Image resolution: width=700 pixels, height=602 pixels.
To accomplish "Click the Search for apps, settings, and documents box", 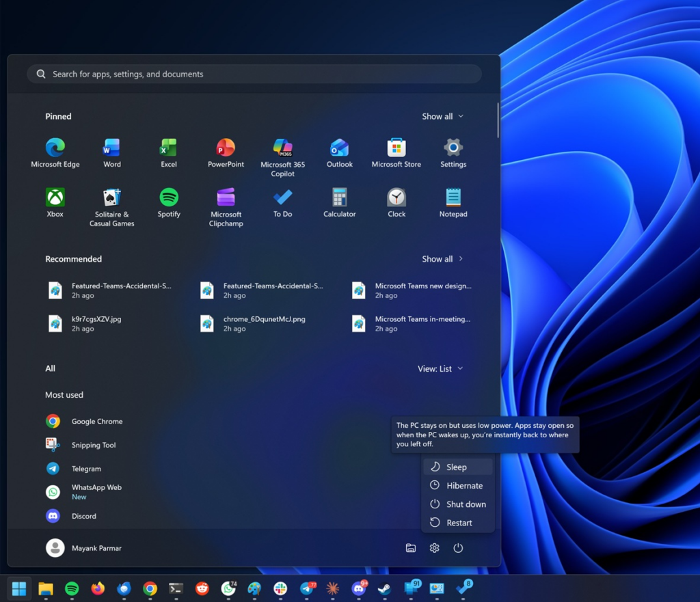I will pyautogui.click(x=254, y=74).
